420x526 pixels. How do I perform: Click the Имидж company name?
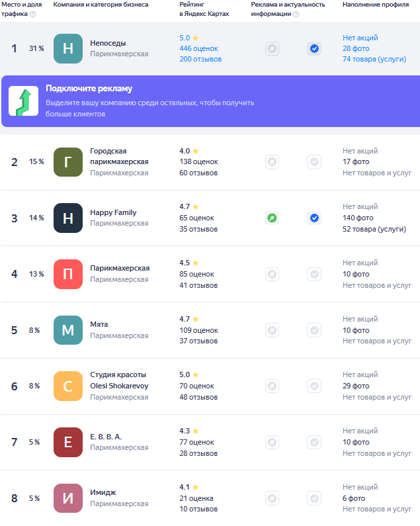tap(103, 492)
